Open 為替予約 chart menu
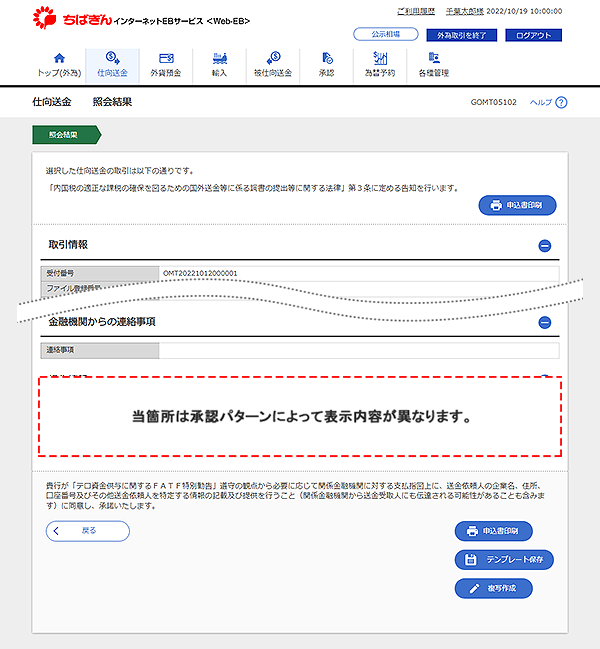Screen dimensions: 600x649 coord(380,65)
